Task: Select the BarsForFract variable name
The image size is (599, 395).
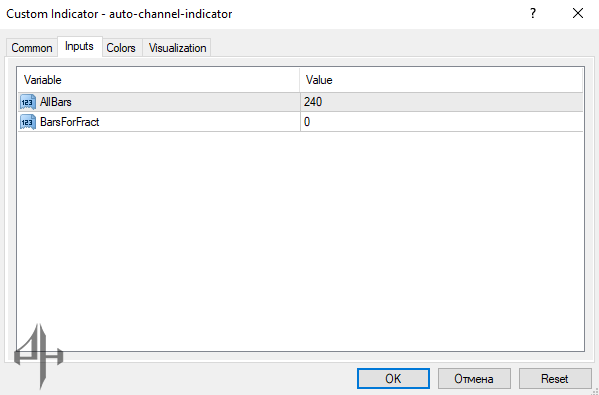Action: (70, 122)
